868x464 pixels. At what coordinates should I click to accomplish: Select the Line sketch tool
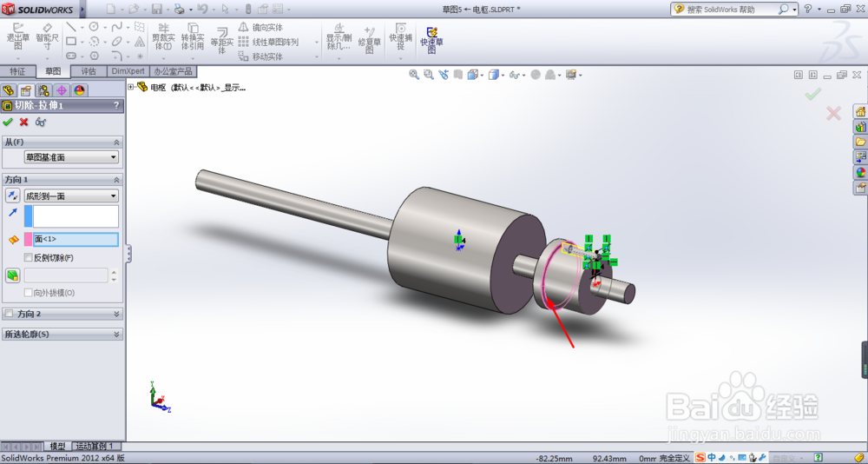tap(71, 27)
